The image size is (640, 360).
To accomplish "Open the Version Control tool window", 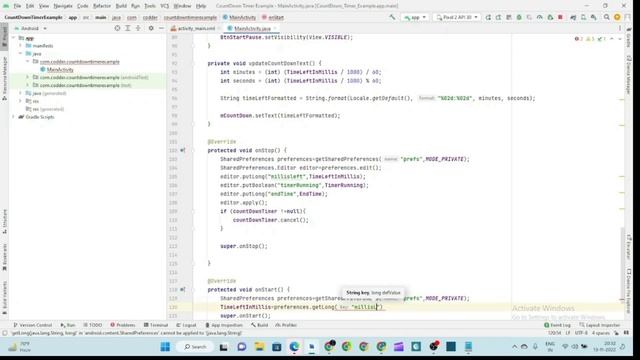I will pyautogui.click(x=32, y=325).
